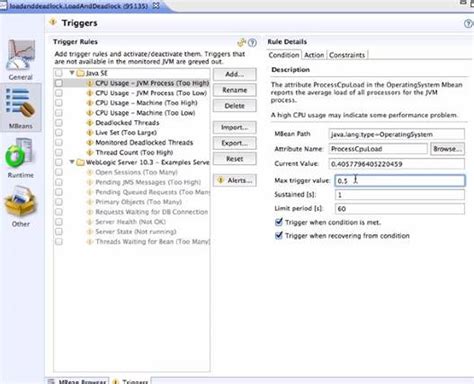This screenshot has width=474, height=384.
Task: Click the Rename button
Action: point(235,90)
